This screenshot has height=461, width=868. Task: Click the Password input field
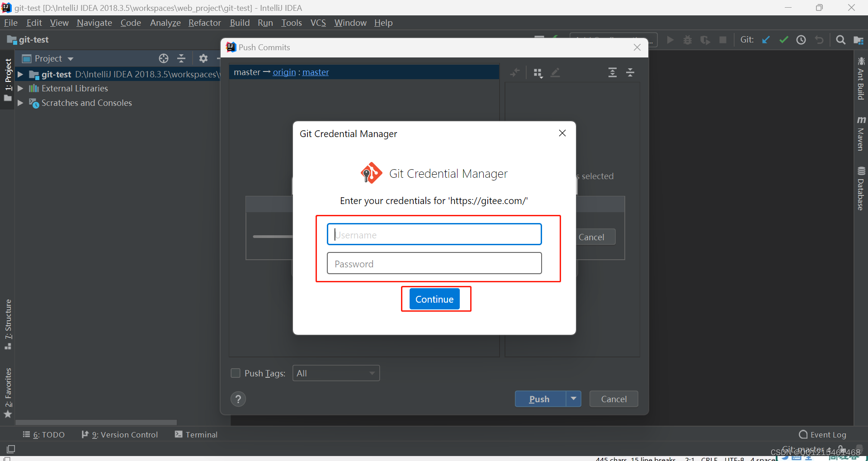[434, 263]
